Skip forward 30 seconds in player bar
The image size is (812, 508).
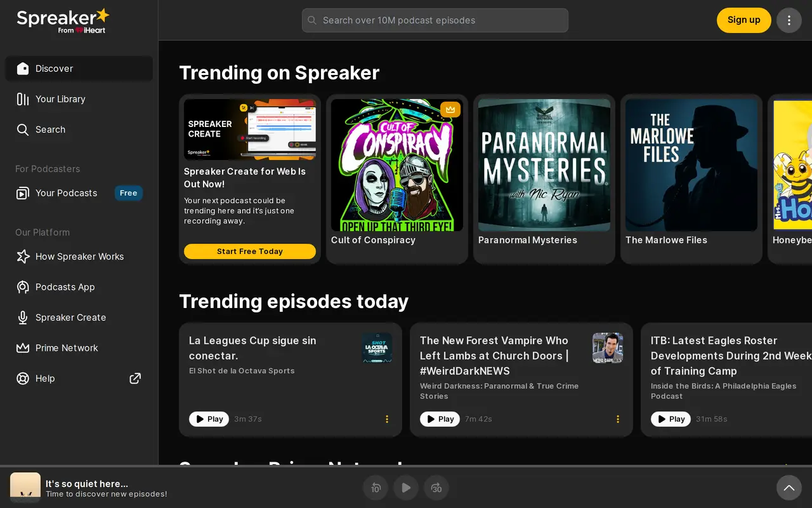tap(436, 488)
